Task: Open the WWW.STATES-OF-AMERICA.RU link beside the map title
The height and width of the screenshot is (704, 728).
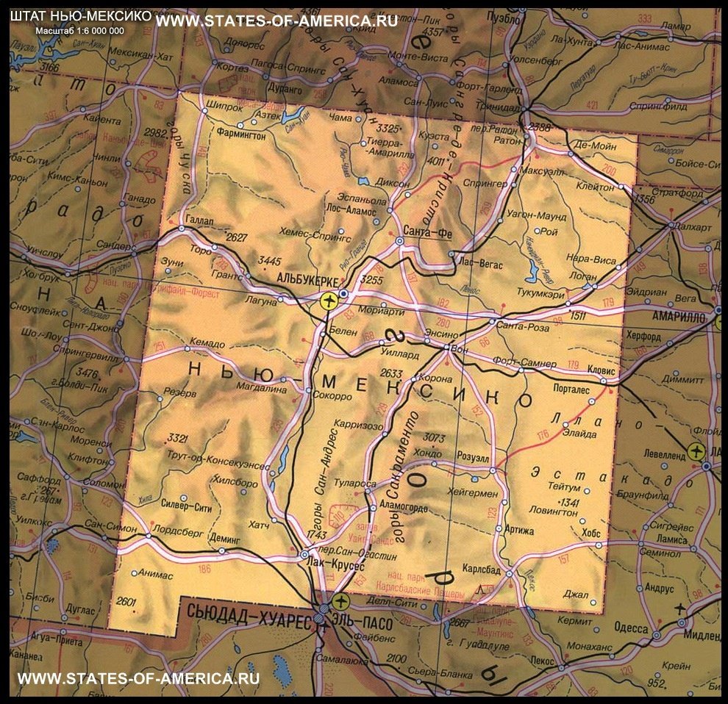Action: pos(277,21)
